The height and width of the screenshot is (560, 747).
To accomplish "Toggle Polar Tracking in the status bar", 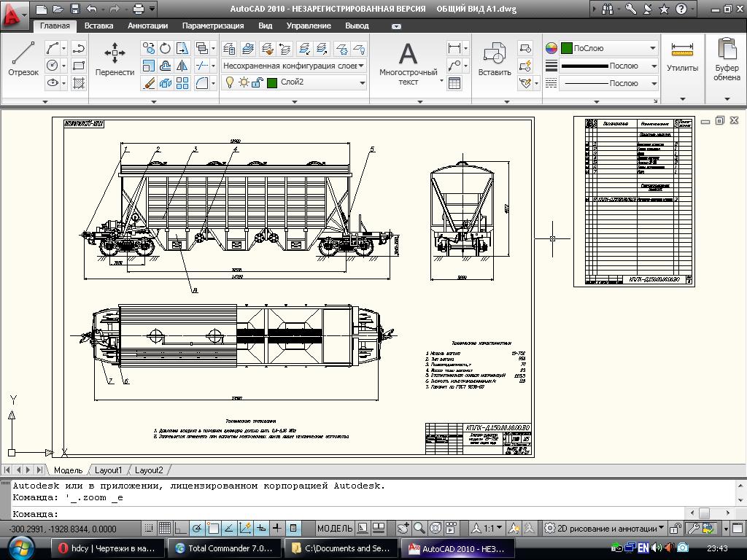I will click(197, 528).
